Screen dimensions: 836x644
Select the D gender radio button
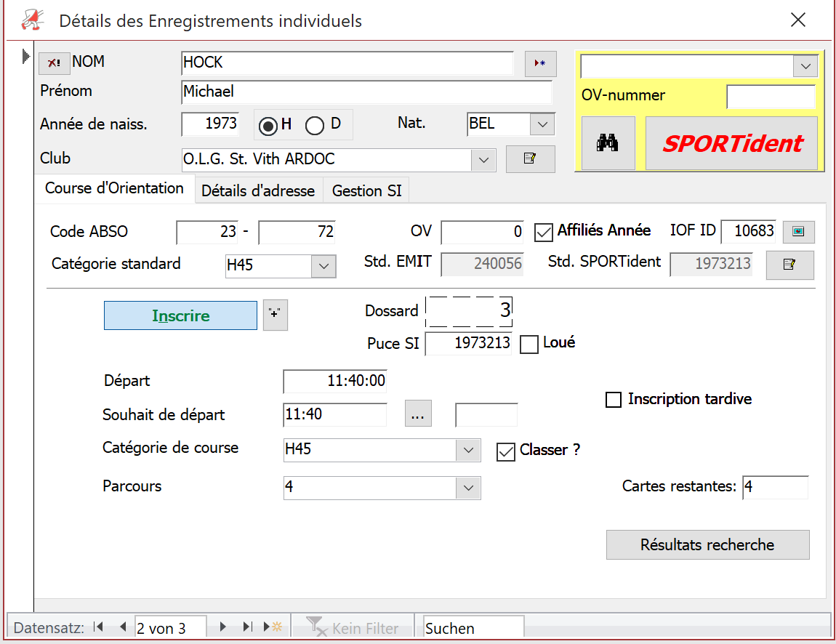[315, 126]
